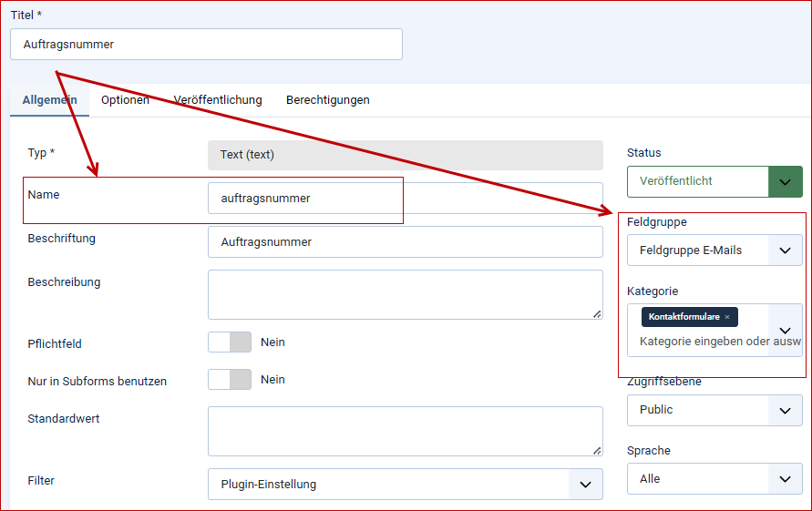The height and width of the screenshot is (511, 812).
Task: Go to the Berechtigungen tab
Action: point(328,100)
